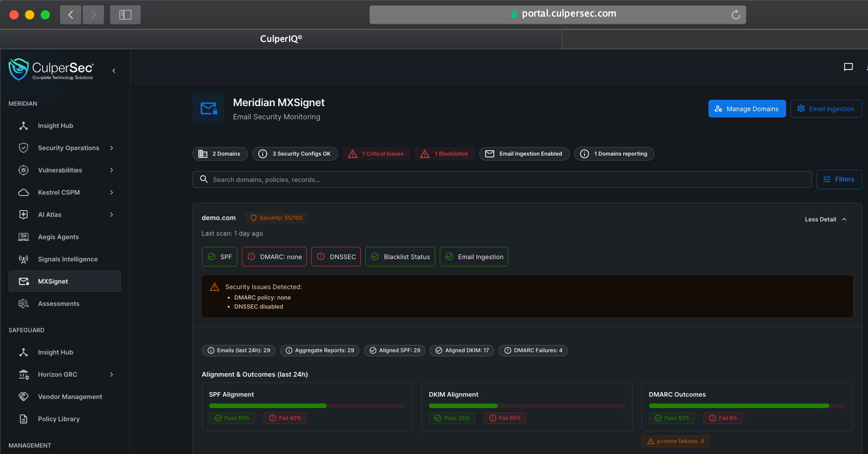Click the AI Atlas icon
868x454 pixels.
(x=24, y=215)
